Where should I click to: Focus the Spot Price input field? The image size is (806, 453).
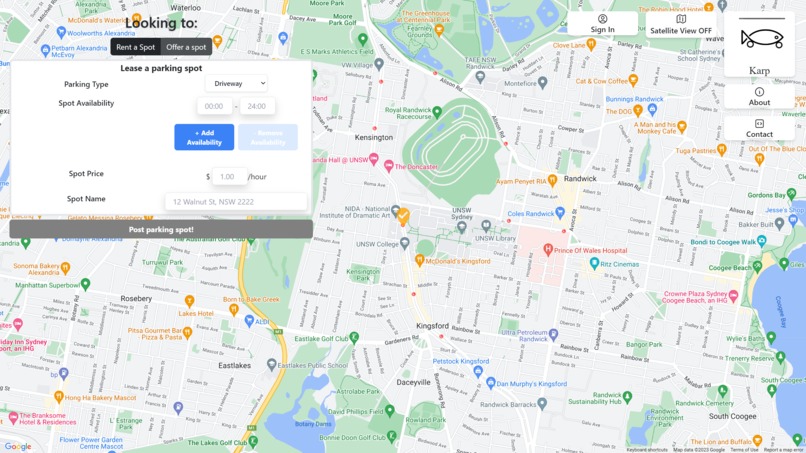[x=229, y=176]
